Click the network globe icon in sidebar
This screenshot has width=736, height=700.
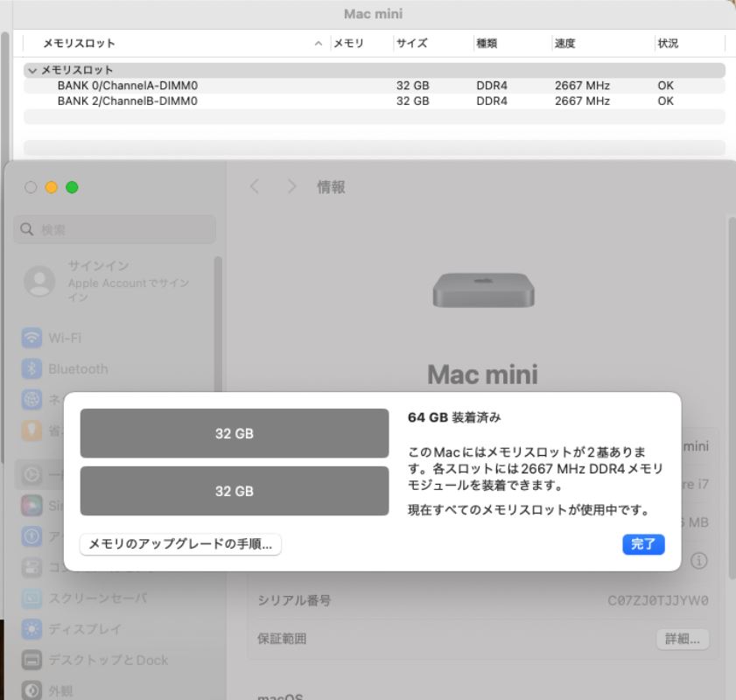point(32,399)
